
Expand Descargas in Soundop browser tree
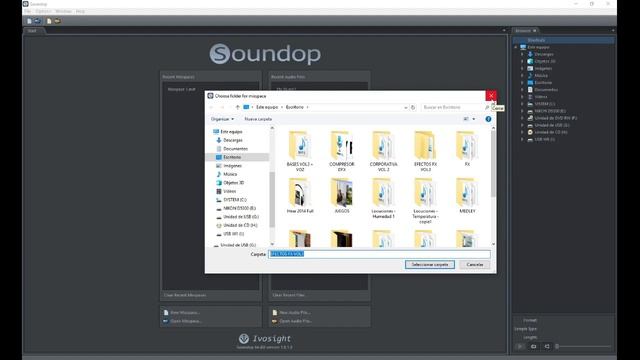click(x=522, y=54)
